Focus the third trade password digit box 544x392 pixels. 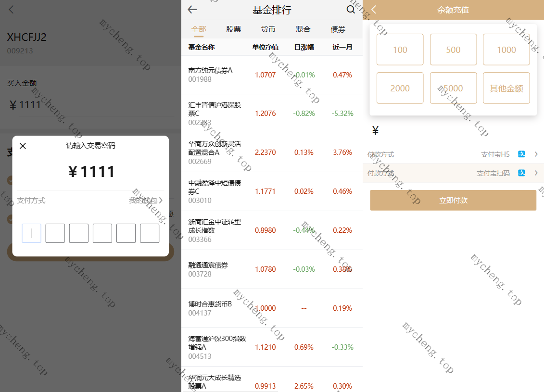79,233
